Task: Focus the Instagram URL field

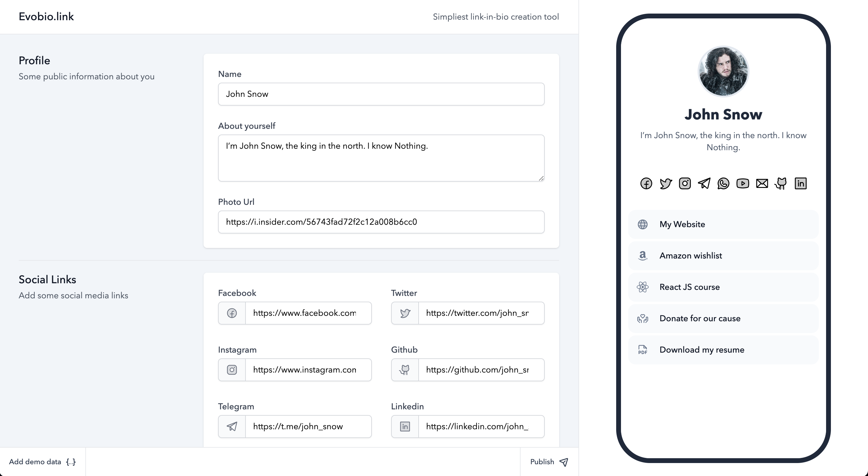Action: (x=308, y=370)
